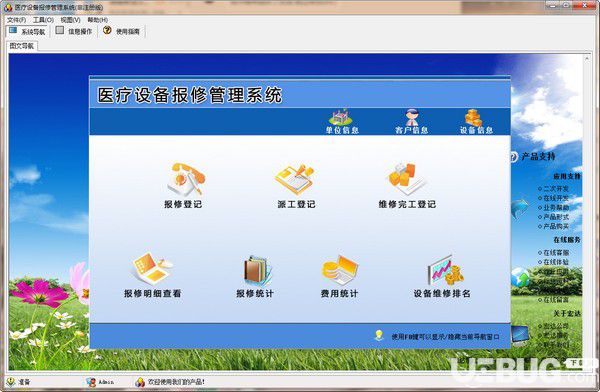Click the blue arrow icon beside 应用支持
Screen dimensions: 600x392
pos(520,208)
